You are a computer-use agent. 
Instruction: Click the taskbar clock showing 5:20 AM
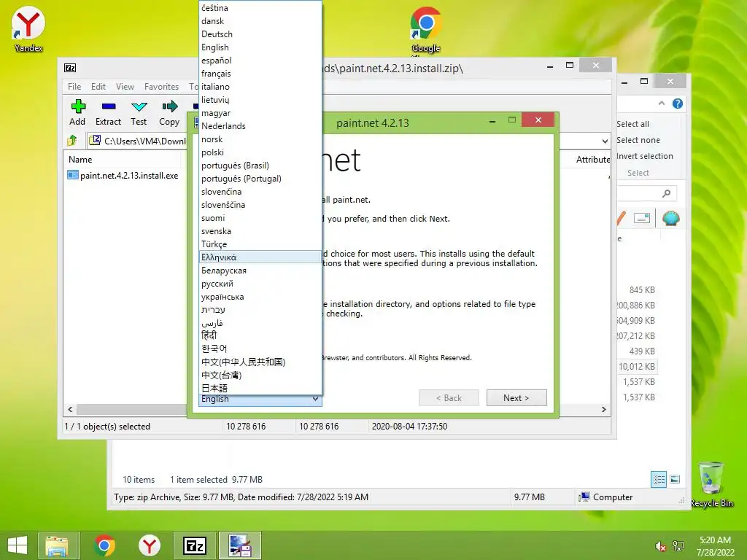point(715,546)
